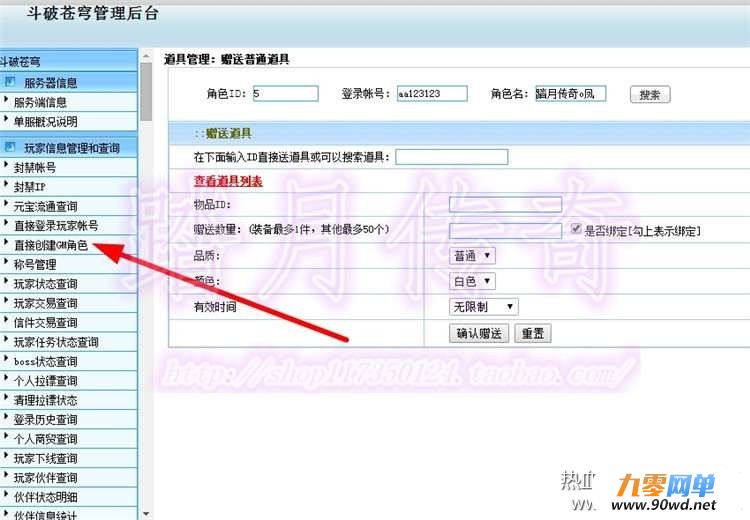Open 直接登录玩家帐号 menu item
Viewport: 750px width, 520px height.
click(x=56, y=225)
